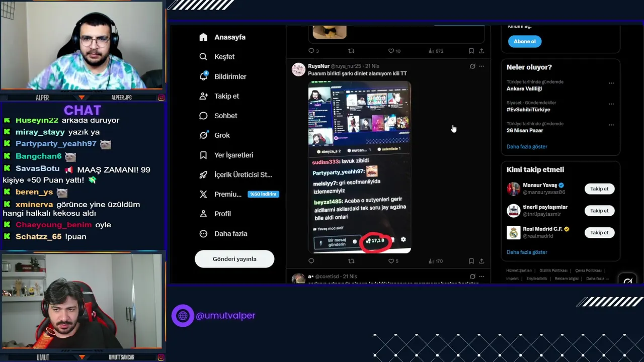The image size is (644, 362).
Task: Go to Anasayfa label in navigation
Action: (x=230, y=37)
